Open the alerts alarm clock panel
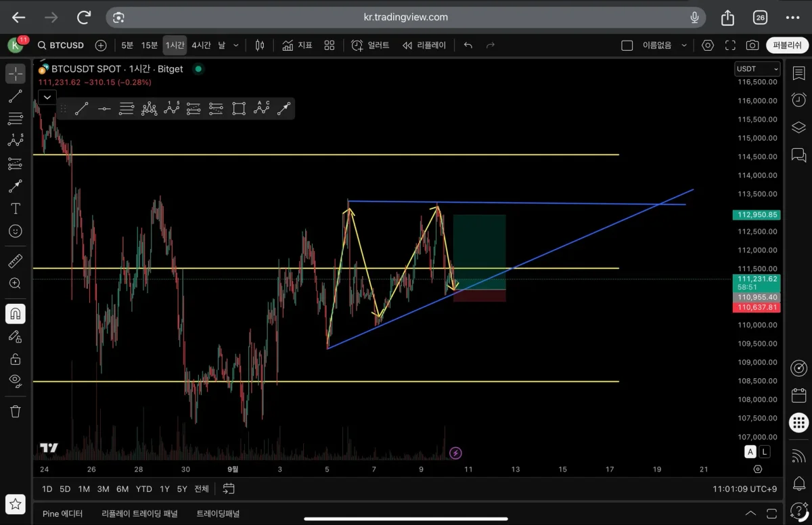 [x=798, y=100]
